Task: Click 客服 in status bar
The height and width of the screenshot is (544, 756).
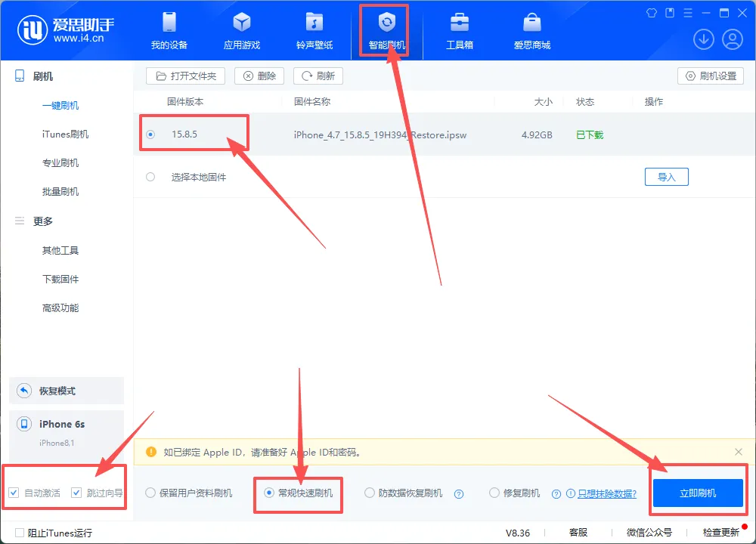Action: coord(578,533)
